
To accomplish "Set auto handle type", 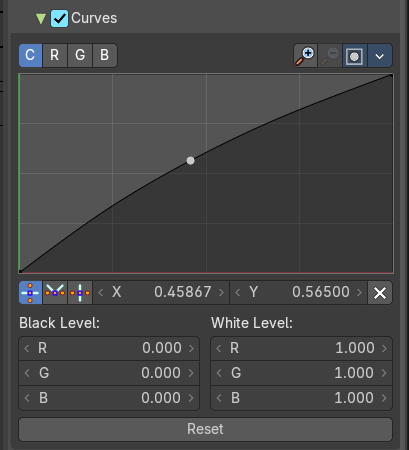I will [30, 293].
